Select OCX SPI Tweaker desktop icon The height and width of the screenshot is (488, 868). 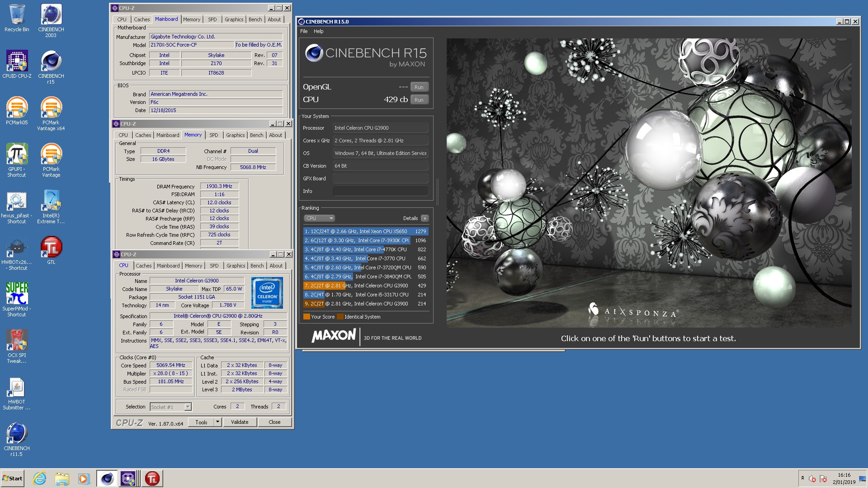click(x=17, y=346)
